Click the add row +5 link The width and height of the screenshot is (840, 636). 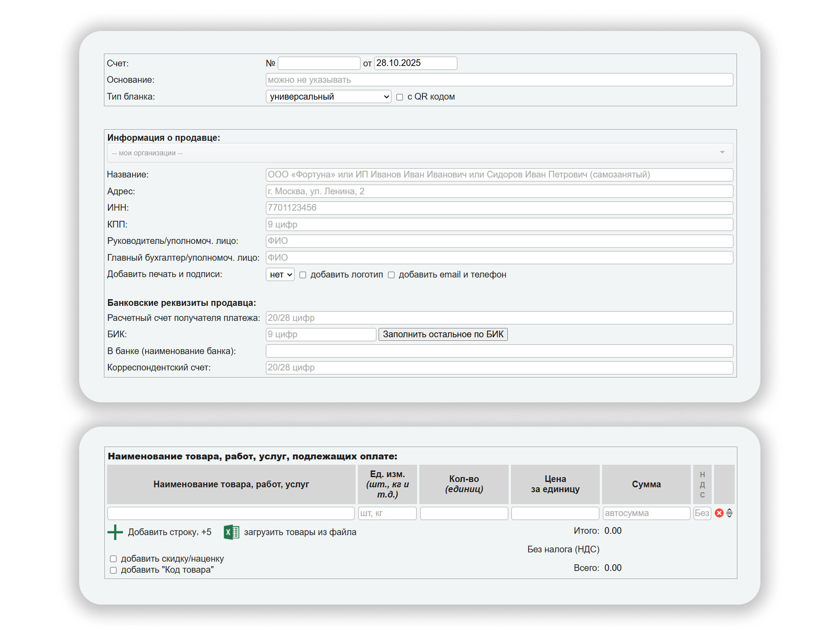click(x=169, y=532)
